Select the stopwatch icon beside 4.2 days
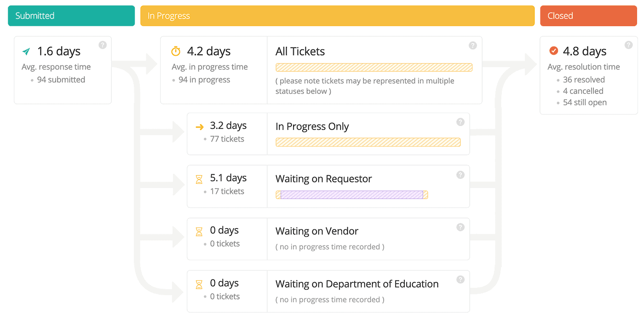Image resolution: width=644 pixels, height=320 pixels. point(175,51)
